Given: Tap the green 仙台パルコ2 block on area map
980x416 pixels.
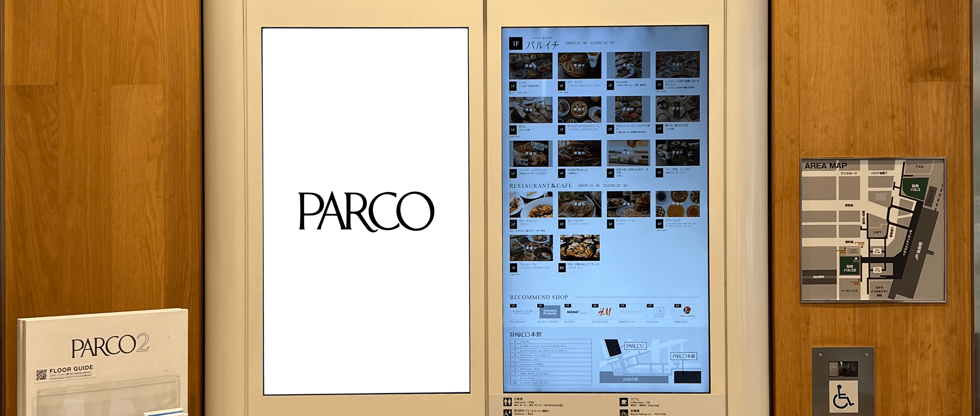Looking at the screenshot, I should pos(850,266).
